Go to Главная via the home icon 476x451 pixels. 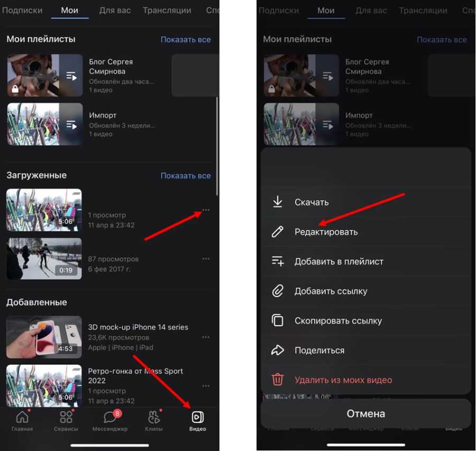pos(22,420)
